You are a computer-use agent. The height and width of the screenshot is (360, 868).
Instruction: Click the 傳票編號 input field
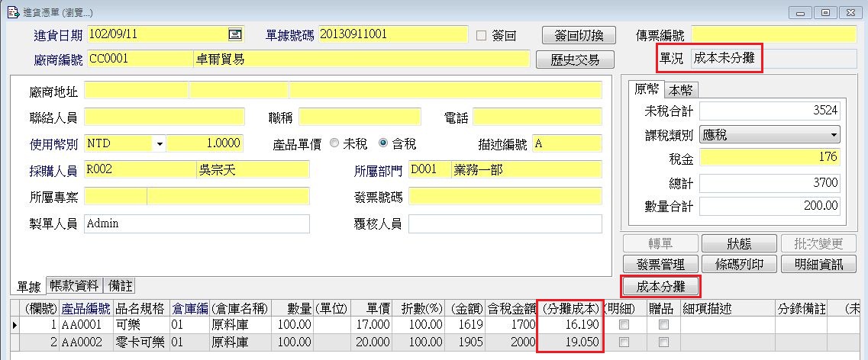[773, 34]
